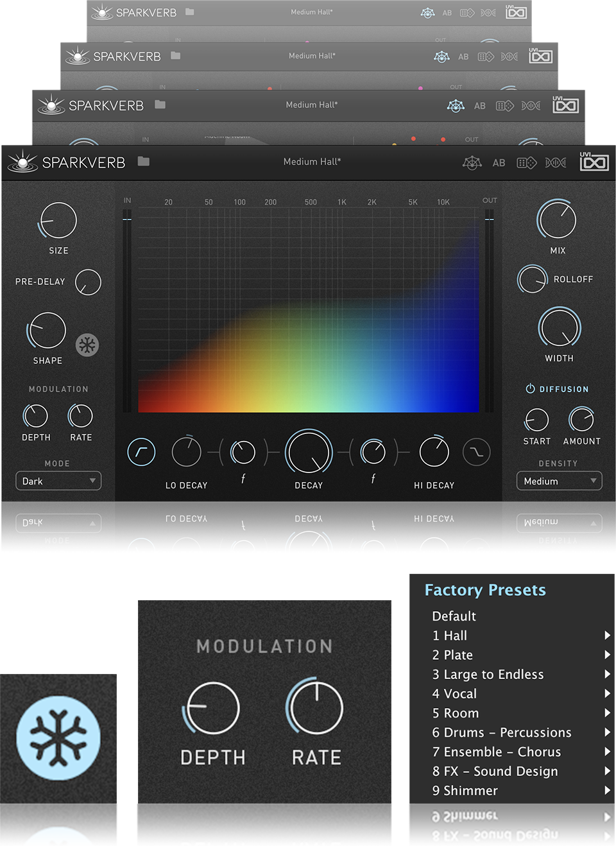Click the UVI logo in the front window
616x846 pixels.
[594, 162]
